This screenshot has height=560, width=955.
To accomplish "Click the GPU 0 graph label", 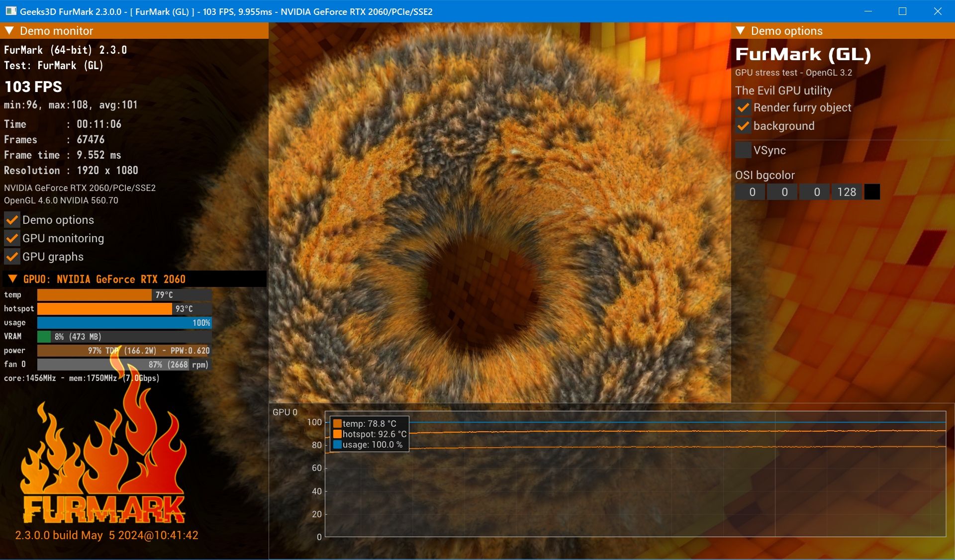I will point(285,412).
